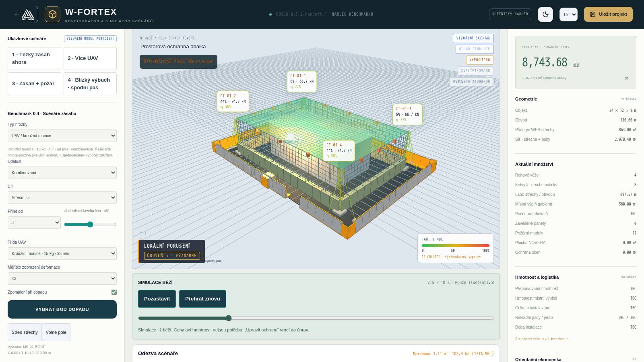Click the CT-01-4 tower label
Image resolution: width=644 pixels, height=362 pixels.
339,150
